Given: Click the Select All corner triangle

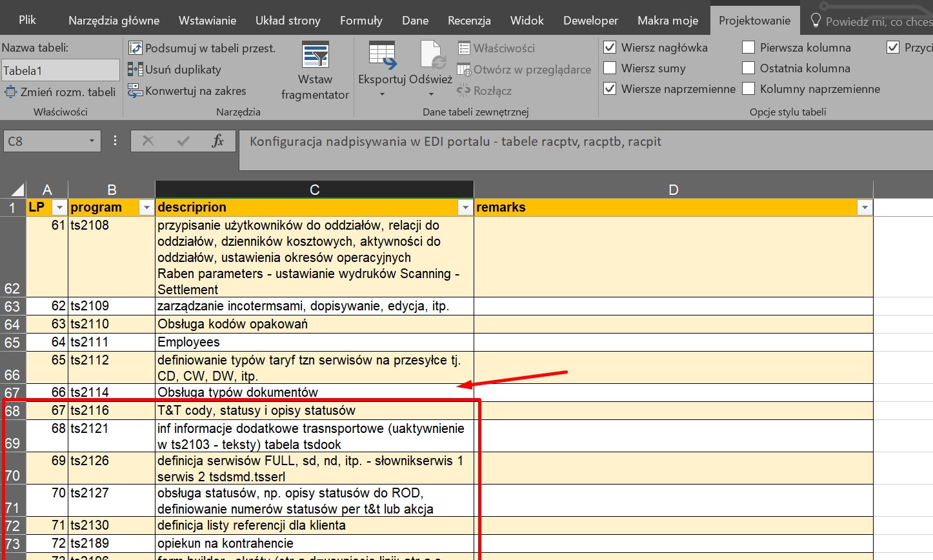Looking at the screenshot, I should 17,190.
